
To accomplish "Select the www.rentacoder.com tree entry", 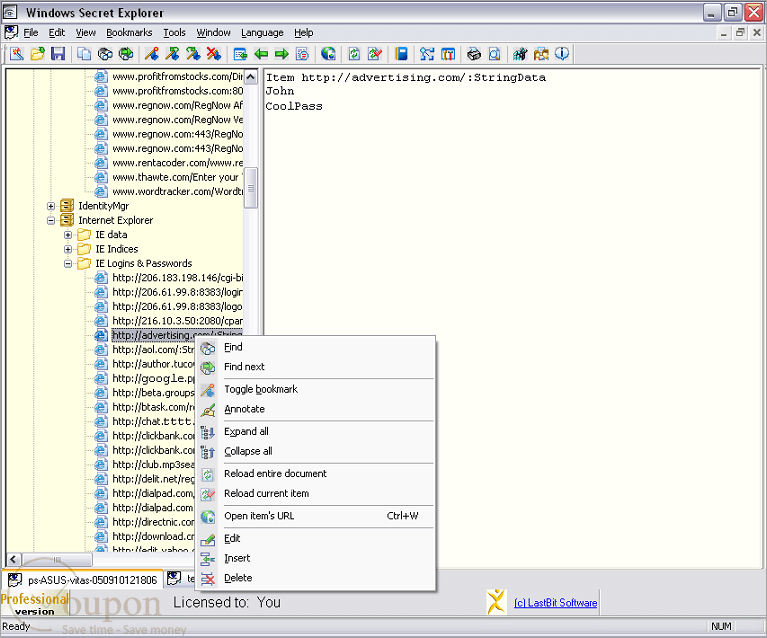I will [x=177, y=163].
